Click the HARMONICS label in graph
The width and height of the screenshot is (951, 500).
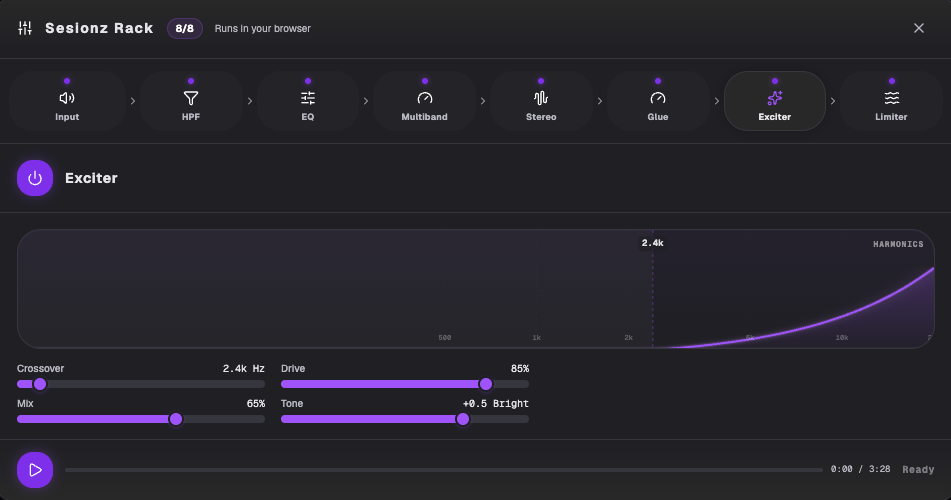pyautogui.click(x=898, y=244)
